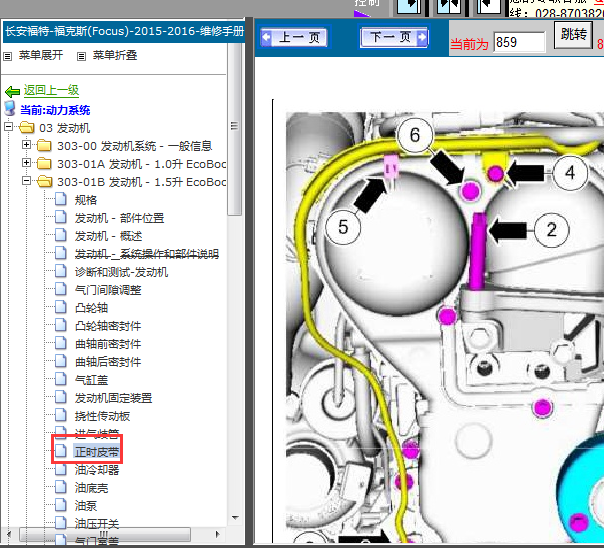Open the 油冷却器 page

point(97,470)
